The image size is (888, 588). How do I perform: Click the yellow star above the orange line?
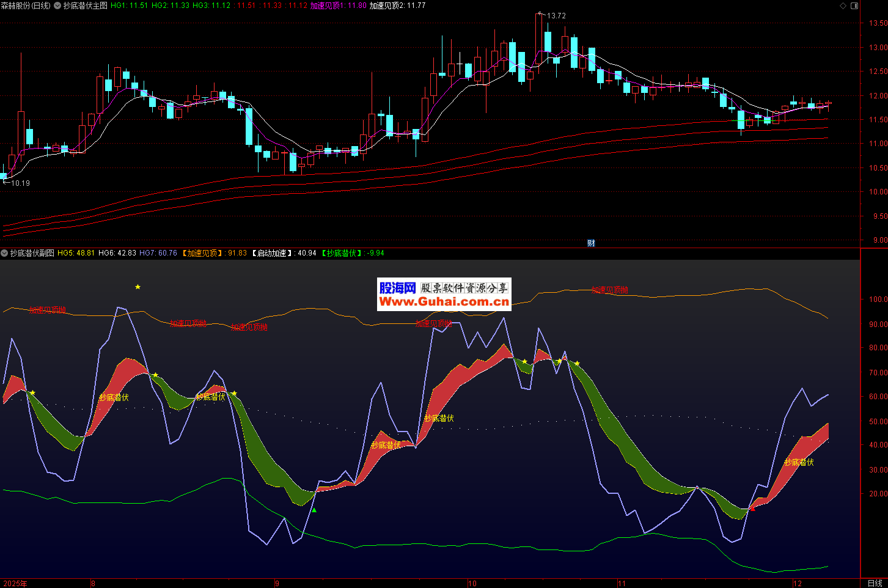pyautogui.click(x=138, y=287)
